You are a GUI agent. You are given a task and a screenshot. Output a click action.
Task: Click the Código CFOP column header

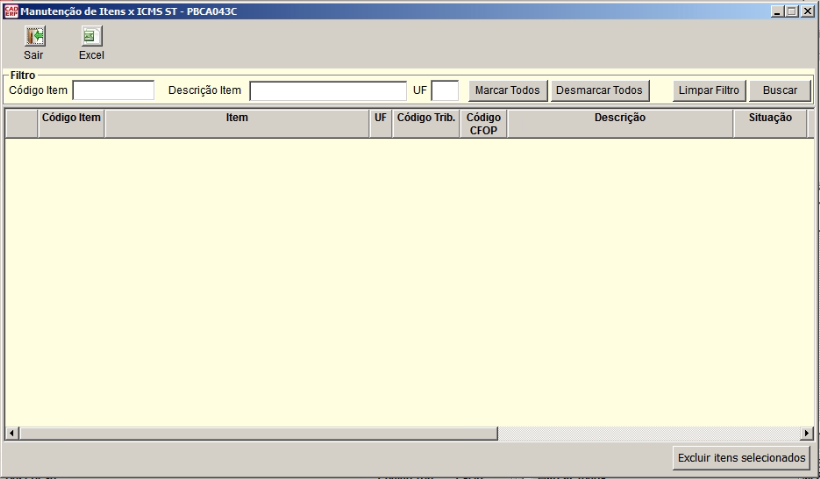pyautogui.click(x=483, y=124)
